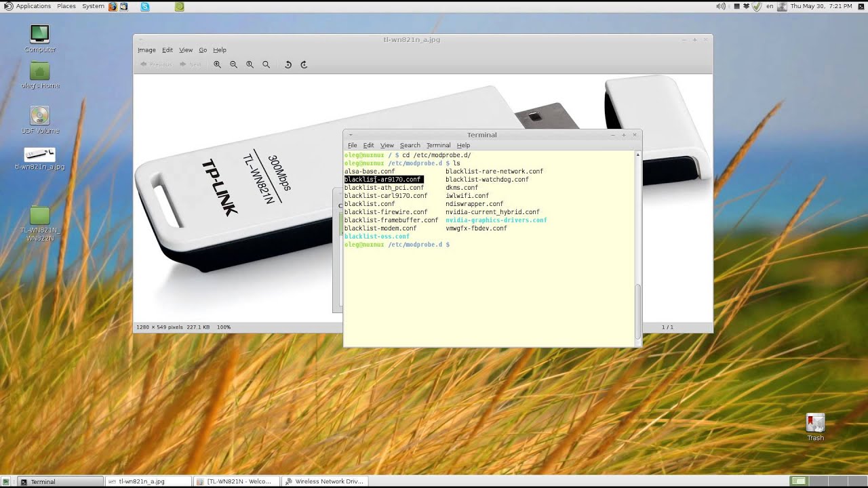Open Terminal menu in Terminal window
Screen dimensions: 868x488
pyautogui.click(x=438, y=145)
